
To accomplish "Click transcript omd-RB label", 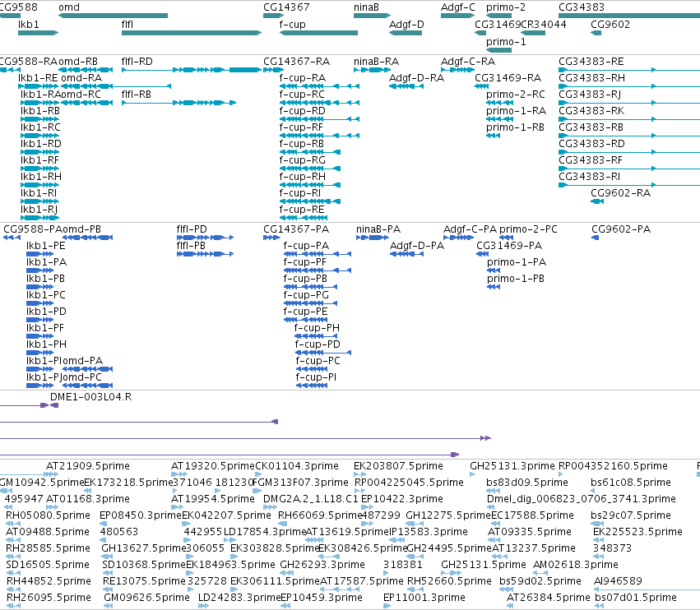I will pos(78,61).
